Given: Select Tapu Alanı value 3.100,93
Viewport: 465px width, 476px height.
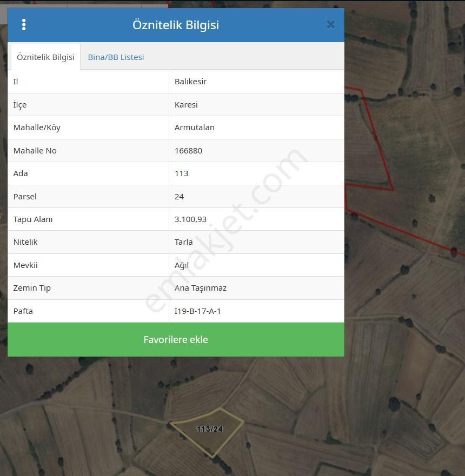Looking at the screenshot, I should pos(190,219).
